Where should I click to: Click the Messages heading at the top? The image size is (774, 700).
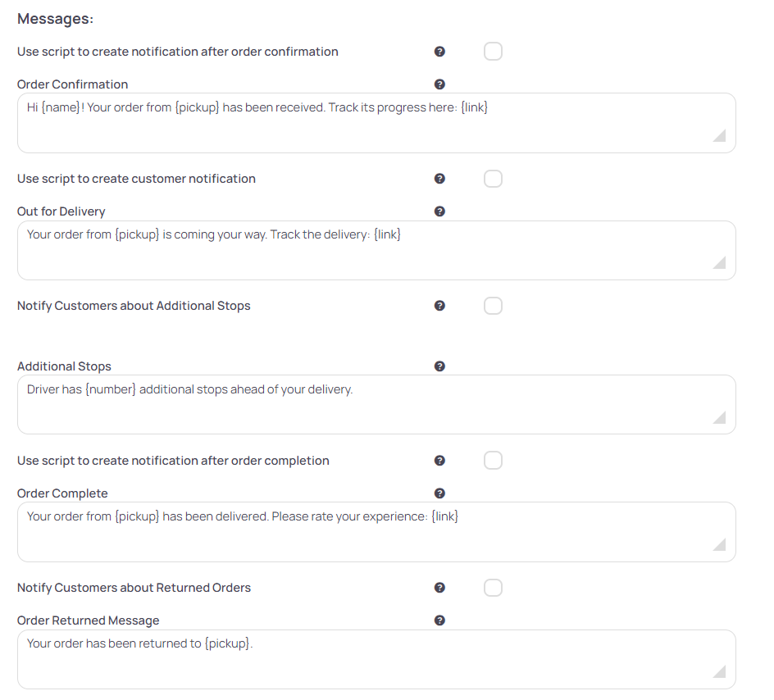pos(55,17)
